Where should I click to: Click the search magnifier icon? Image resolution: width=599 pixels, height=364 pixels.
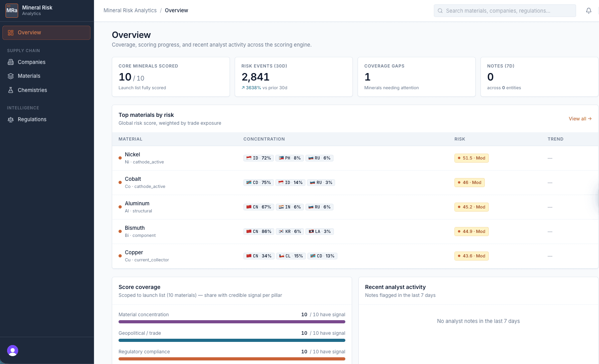(x=440, y=11)
